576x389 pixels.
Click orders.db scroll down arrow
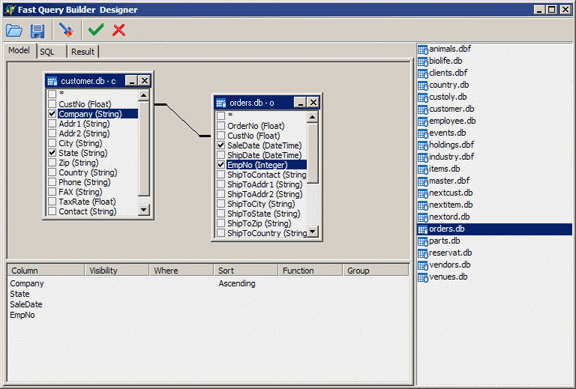coord(312,231)
